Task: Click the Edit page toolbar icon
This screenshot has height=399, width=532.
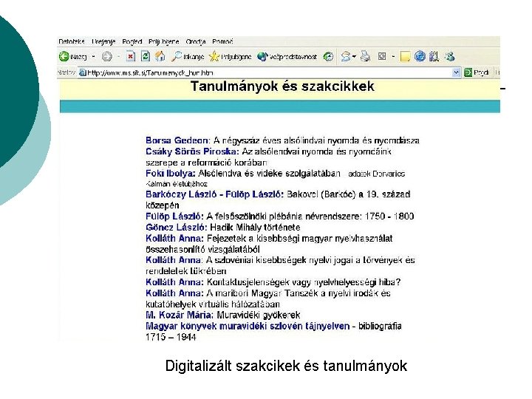Action: 382,56
